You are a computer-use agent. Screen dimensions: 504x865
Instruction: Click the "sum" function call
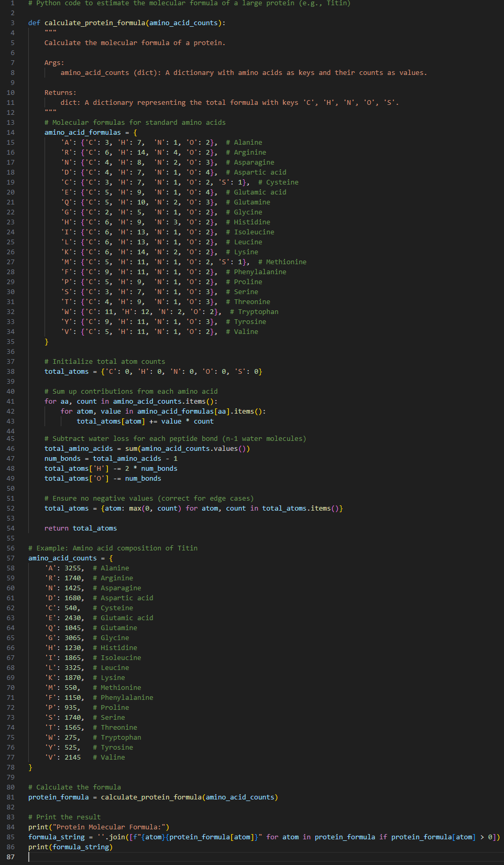coord(131,449)
